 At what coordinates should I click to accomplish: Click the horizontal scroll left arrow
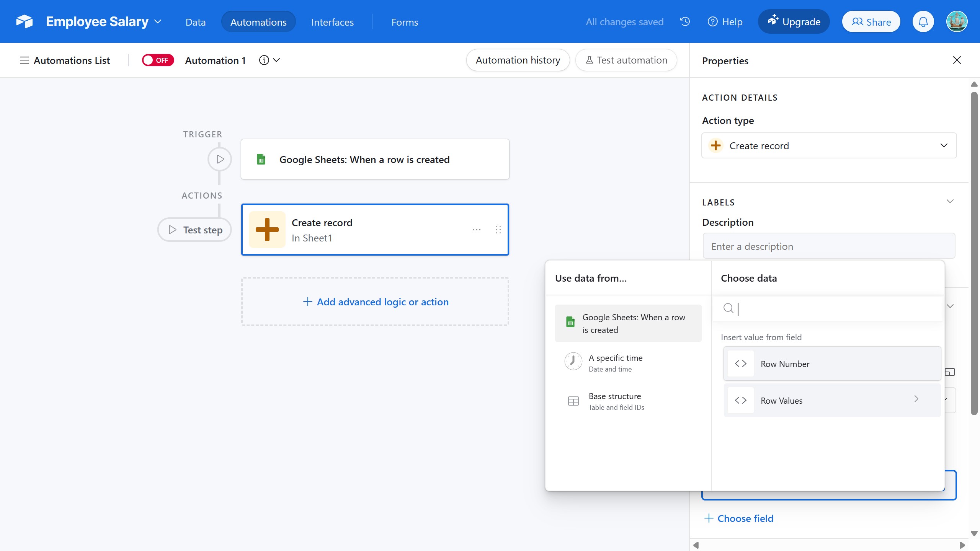[696, 545]
